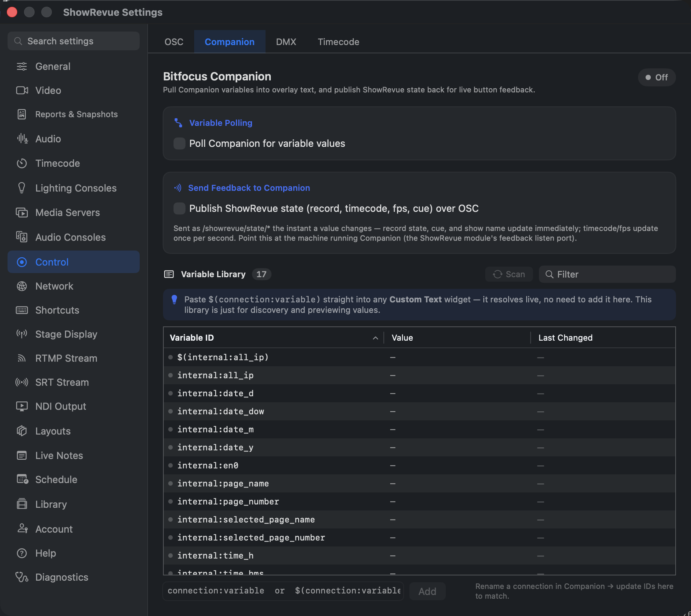Screen dimensions: 691x616
Task: Click the Account person icon
Action: [22, 529]
